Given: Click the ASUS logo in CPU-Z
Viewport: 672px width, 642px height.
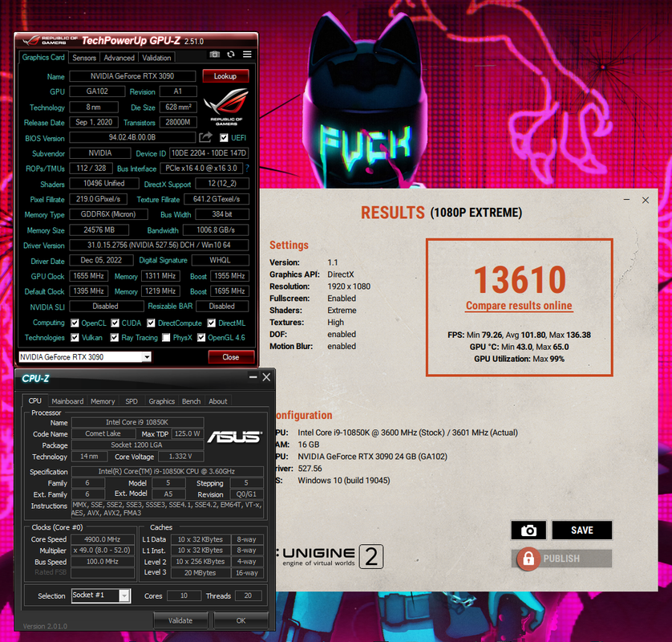Looking at the screenshot, I should point(234,437).
